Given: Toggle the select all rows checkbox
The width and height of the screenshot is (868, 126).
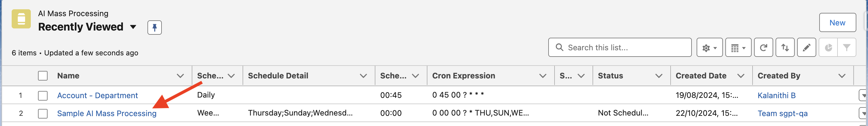Looking at the screenshot, I should tap(43, 76).
